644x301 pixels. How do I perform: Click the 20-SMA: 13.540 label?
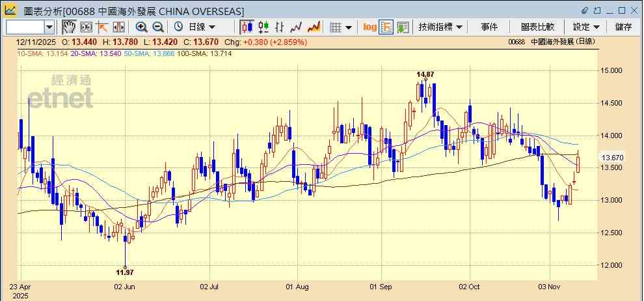[95, 53]
